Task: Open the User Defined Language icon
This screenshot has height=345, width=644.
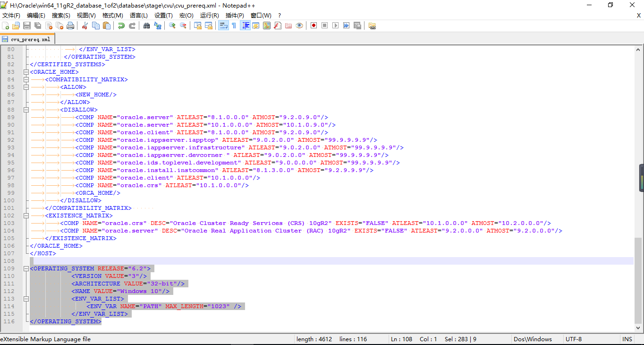Action: tap(256, 26)
